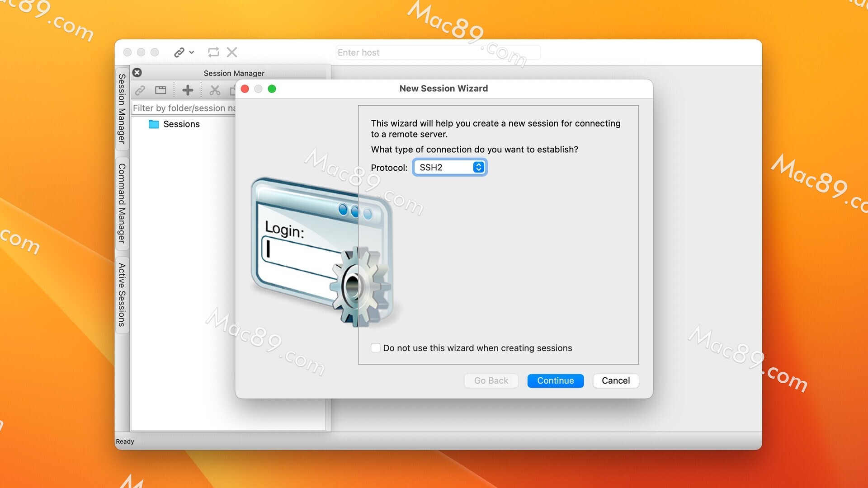868x488 pixels.
Task: Click the Cut scissors icon in Session Manager
Action: tap(215, 90)
